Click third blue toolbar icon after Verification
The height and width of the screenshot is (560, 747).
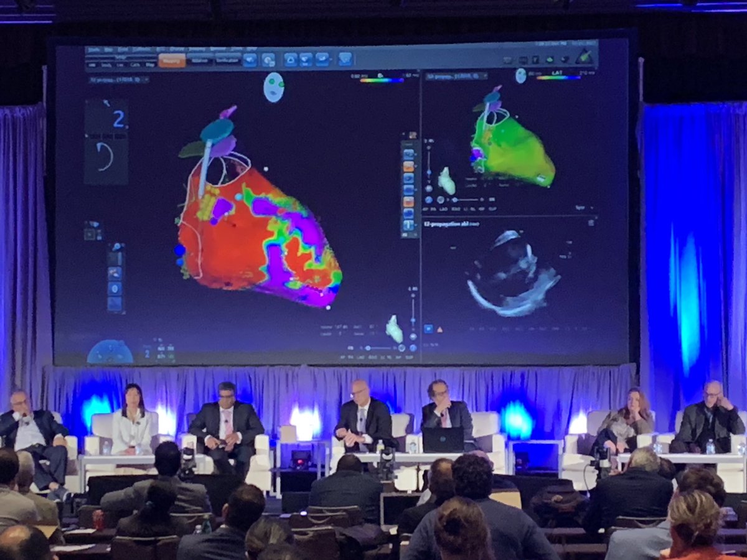pyautogui.click(x=291, y=60)
